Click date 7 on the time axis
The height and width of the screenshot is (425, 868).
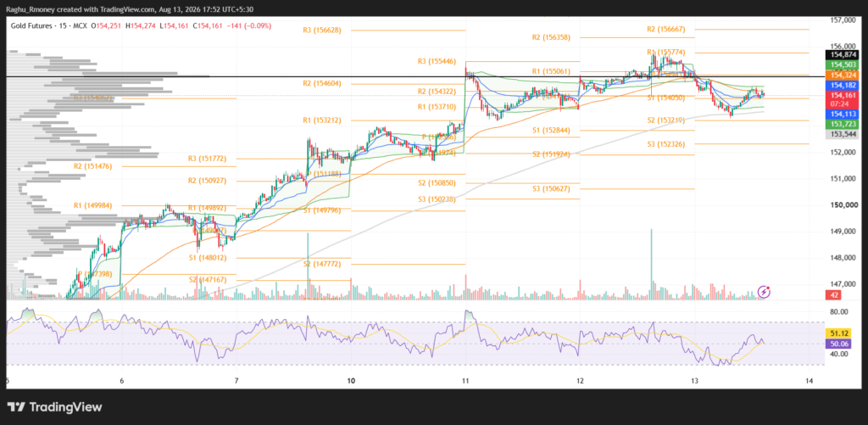pos(236,381)
